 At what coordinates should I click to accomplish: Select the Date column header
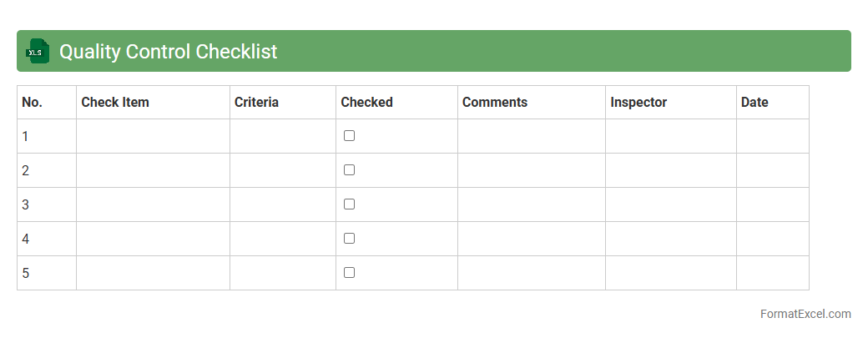(x=754, y=103)
